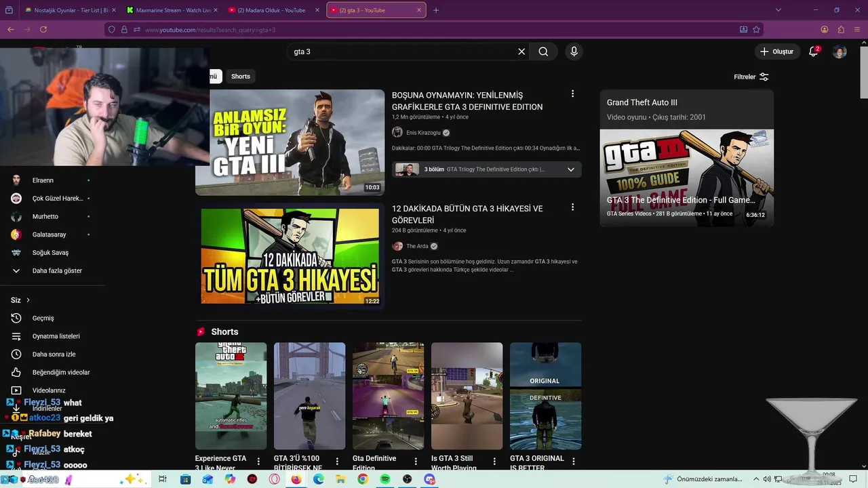Open the browser hamburger menu
This screenshot has width=868, height=488.
[857, 29]
